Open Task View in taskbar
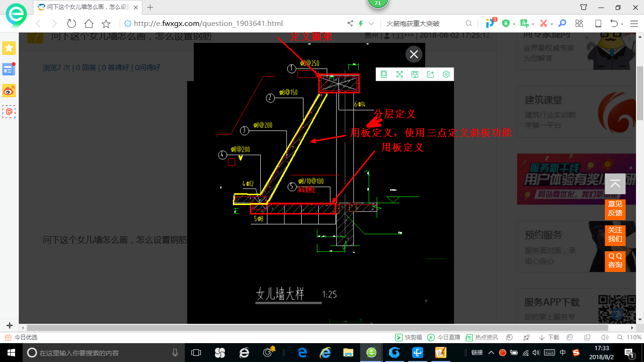The width and height of the screenshot is (644, 362). (x=196, y=353)
